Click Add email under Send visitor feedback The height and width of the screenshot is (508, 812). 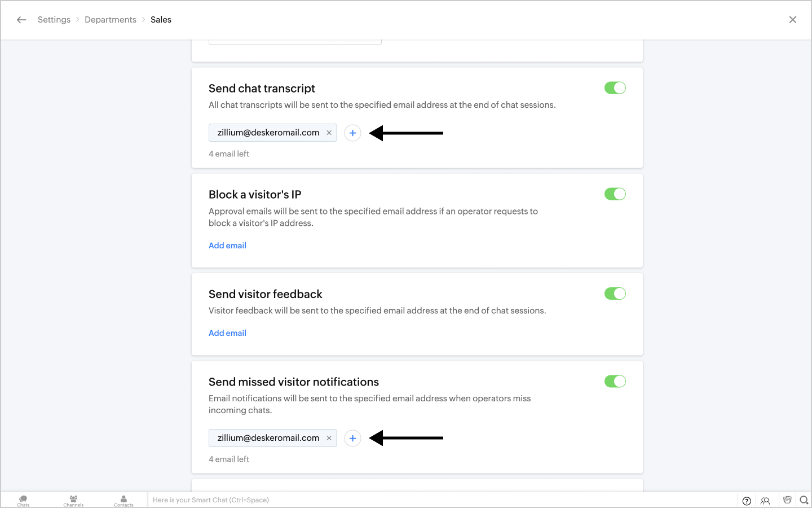pos(227,333)
